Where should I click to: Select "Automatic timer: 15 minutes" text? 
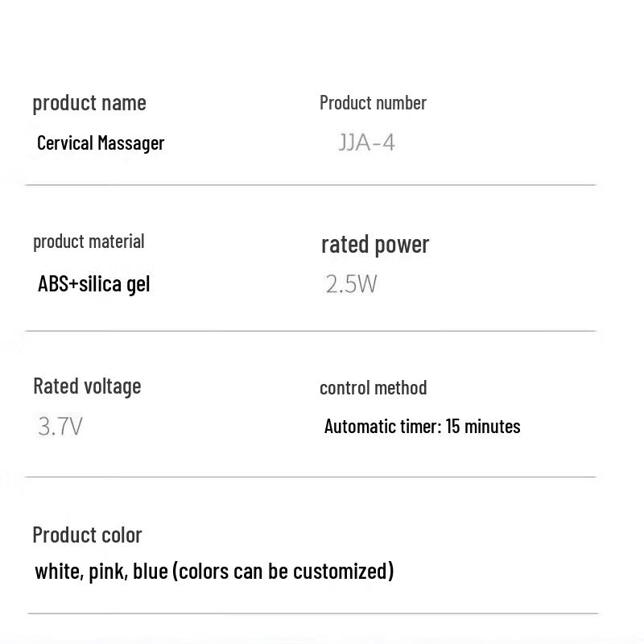[422, 426]
